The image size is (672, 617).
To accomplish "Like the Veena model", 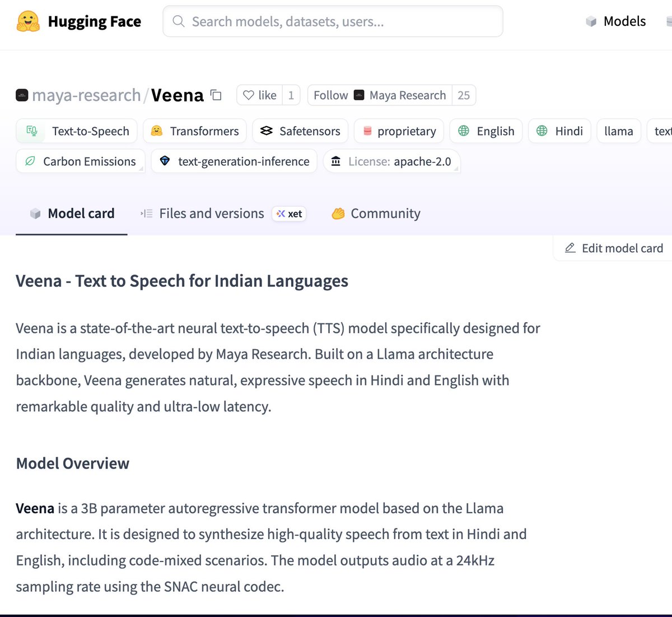I will [260, 95].
